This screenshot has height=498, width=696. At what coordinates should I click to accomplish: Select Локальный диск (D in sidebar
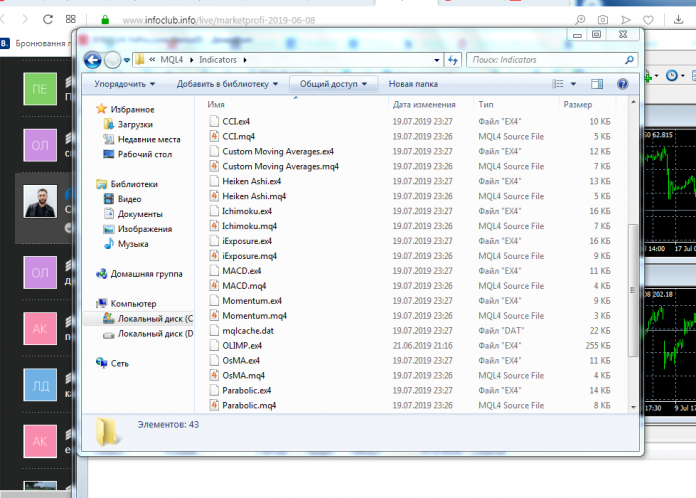155,334
